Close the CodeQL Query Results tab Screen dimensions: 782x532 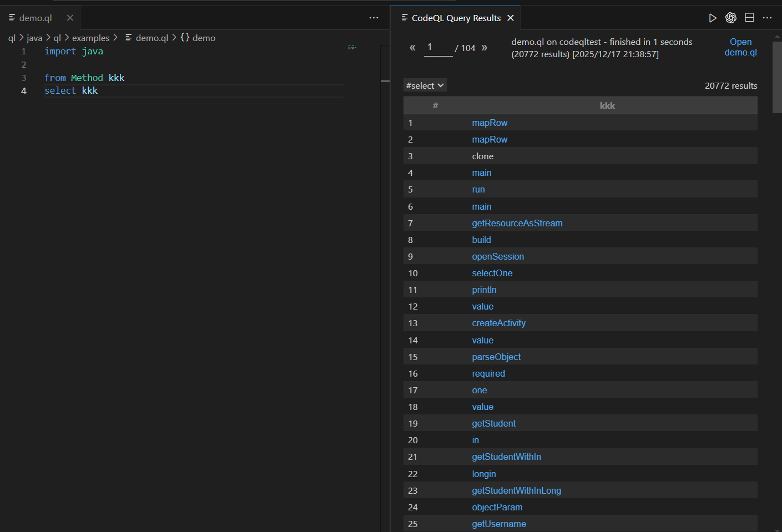(x=511, y=18)
